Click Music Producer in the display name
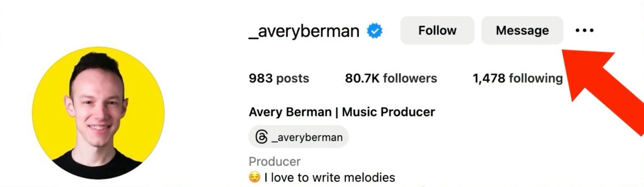644x187 pixels. [388, 112]
